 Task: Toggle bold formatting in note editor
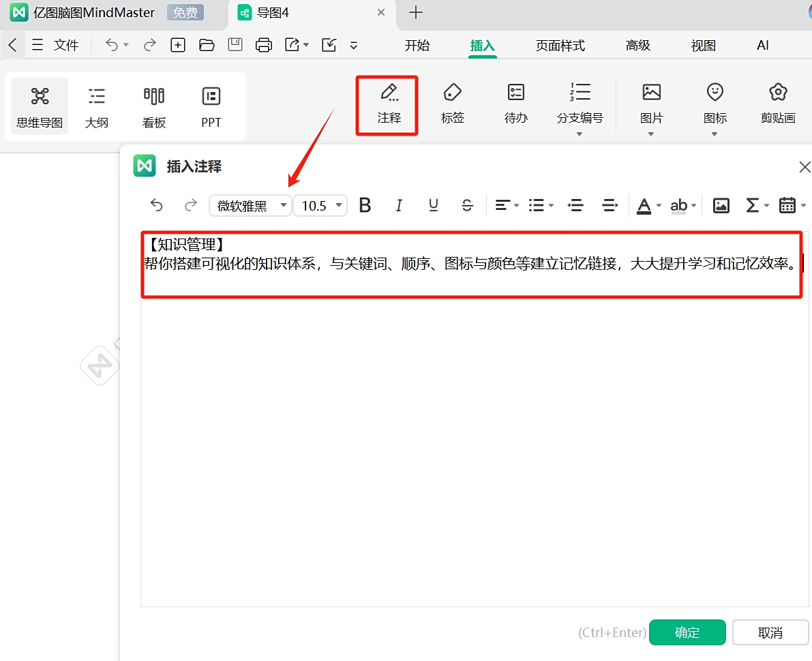click(x=365, y=206)
